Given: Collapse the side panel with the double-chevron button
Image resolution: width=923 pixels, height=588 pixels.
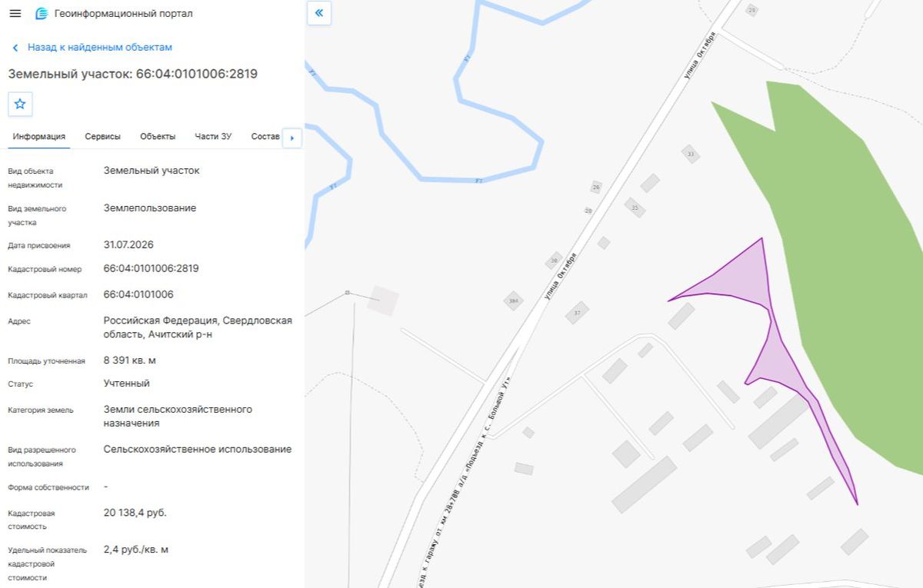Looking at the screenshot, I should coord(319,13).
